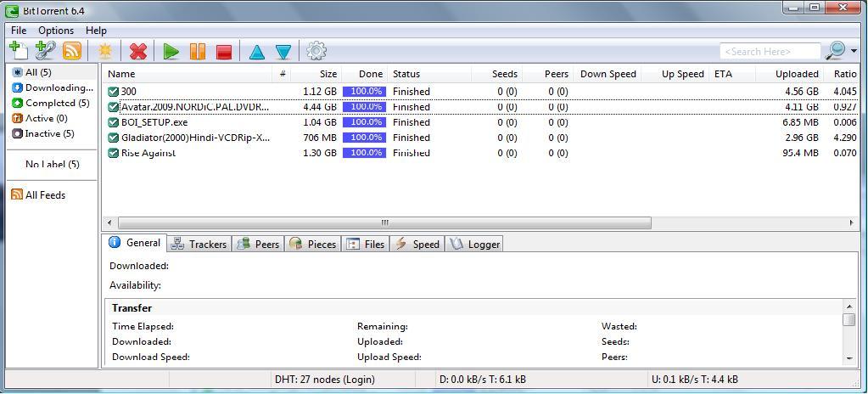Click the download speed status bar entry
Viewport: 868px width, 394px height.
(483, 380)
